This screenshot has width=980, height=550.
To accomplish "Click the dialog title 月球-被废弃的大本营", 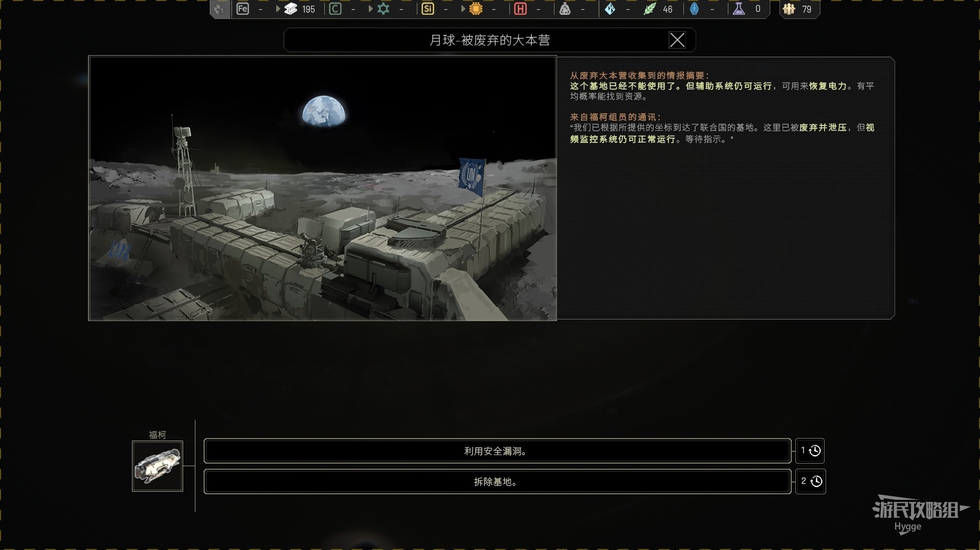I will [x=489, y=40].
